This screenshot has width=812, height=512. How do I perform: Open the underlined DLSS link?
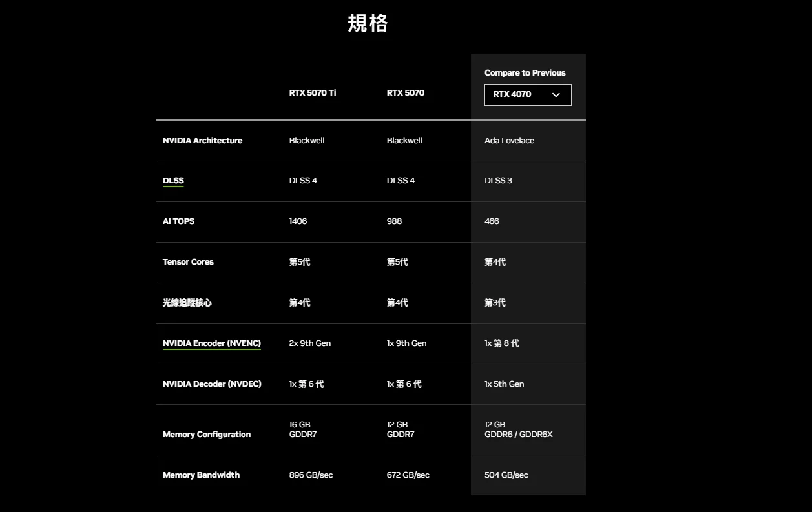[173, 181]
